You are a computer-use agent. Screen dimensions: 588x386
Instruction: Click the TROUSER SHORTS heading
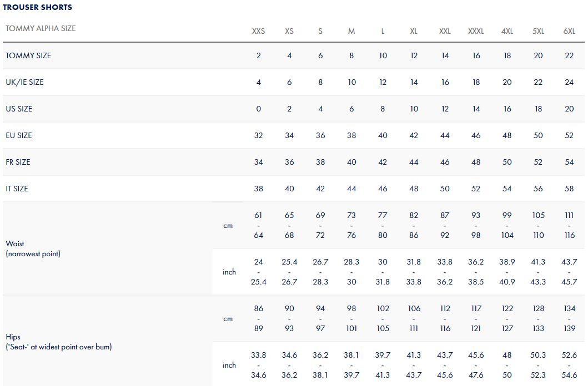[37, 7]
